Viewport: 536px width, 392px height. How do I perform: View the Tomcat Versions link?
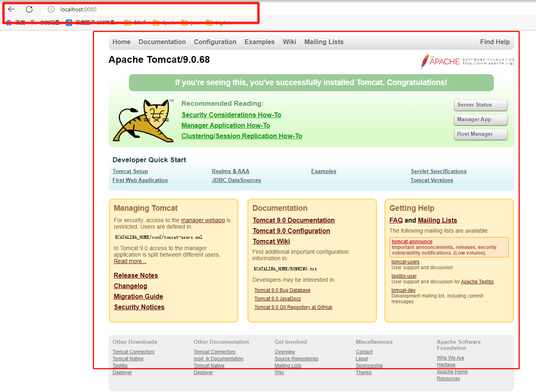pyautogui.click(x=432, y=180)
